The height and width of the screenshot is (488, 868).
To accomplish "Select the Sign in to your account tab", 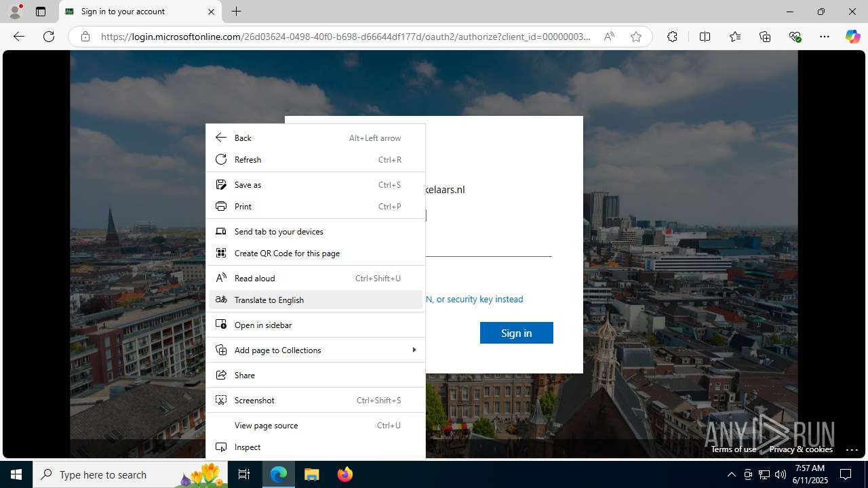I will click(x=140, y=12).
